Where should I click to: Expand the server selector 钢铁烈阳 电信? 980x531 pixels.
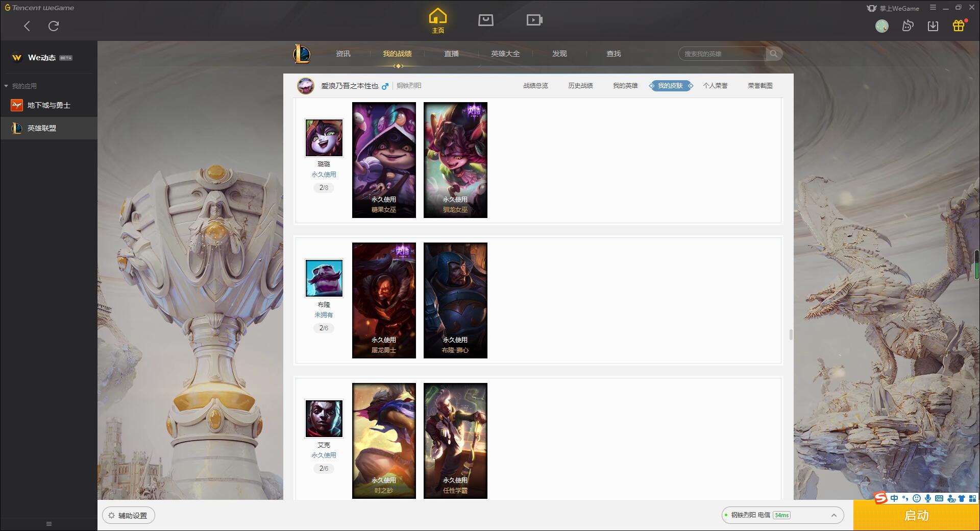(x=782, y=515)
